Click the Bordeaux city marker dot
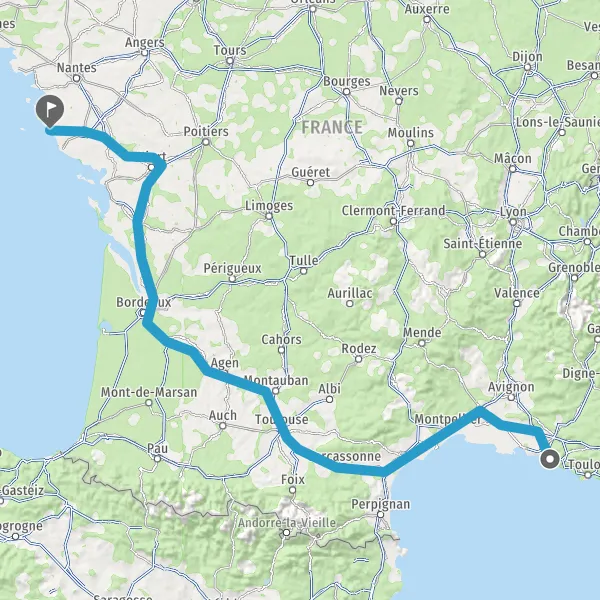The image size is (600, 600). point(142,313)
